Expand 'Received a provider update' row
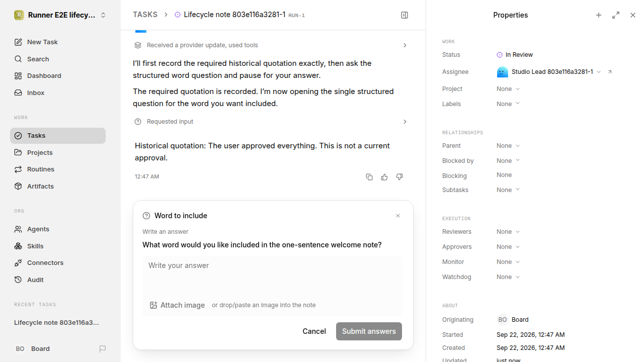Screen dimensions: 644x362 [x=271, y=45]
